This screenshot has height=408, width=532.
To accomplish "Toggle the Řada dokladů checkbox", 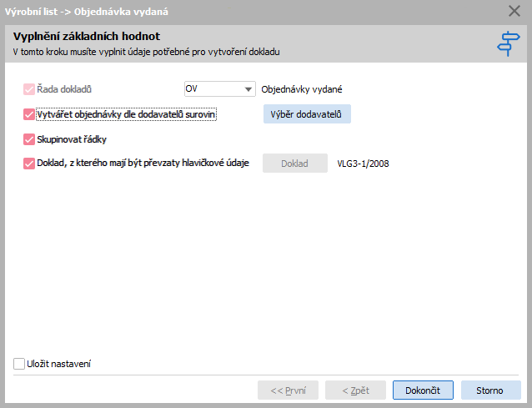I will coord(29,89).
